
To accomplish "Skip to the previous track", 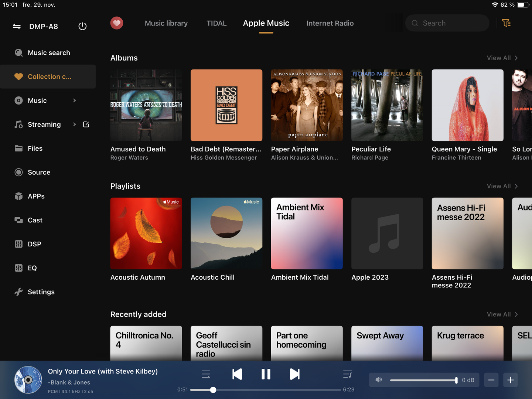I will [237, 374].
